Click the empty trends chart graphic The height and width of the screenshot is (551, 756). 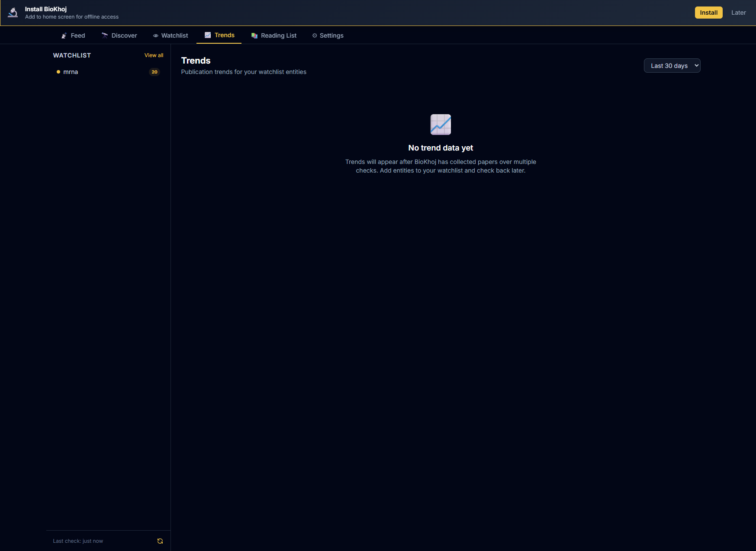[441, 125]
